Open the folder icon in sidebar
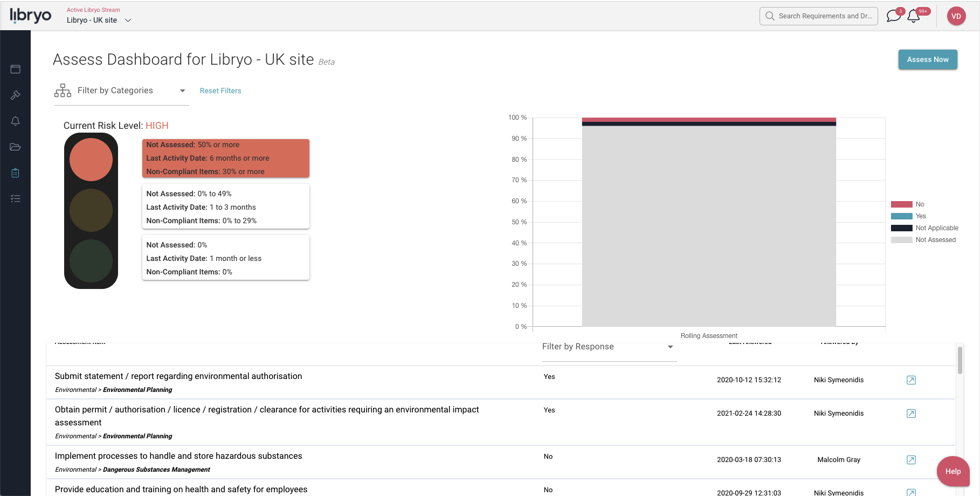This screenshot has height=496, width=980. pyautogui.click(x=16, y=147)
